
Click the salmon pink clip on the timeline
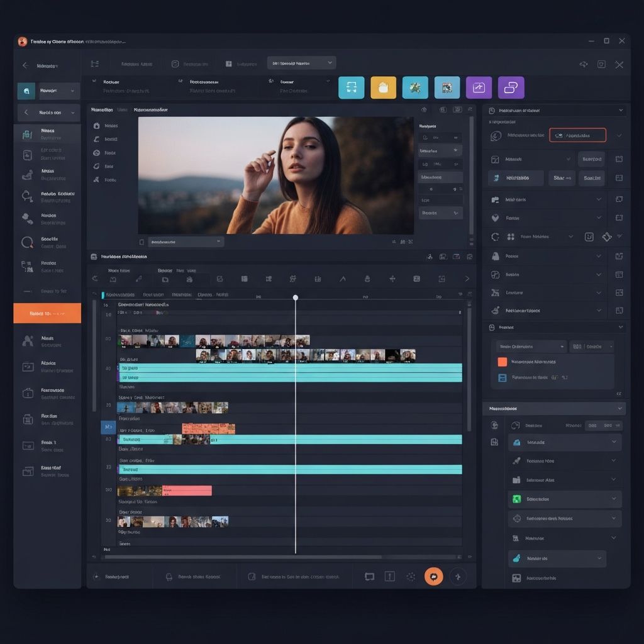tap(187, 491)
